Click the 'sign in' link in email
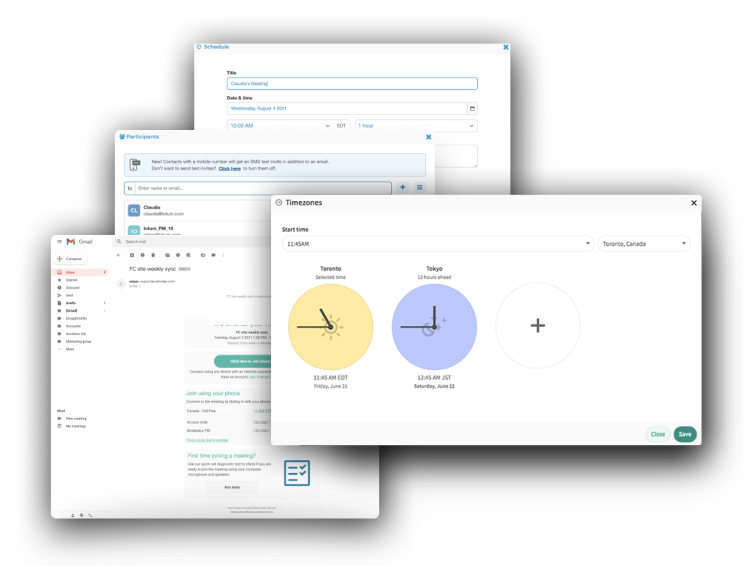 [254, 377]
